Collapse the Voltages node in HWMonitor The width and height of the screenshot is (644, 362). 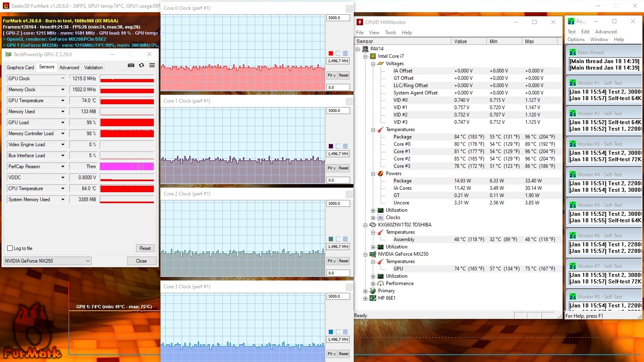click(x=373, y=64)
